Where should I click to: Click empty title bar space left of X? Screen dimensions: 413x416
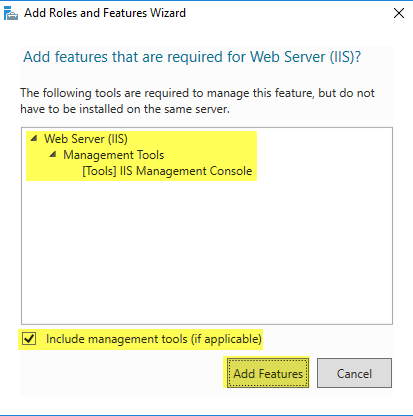click(287, 13)
